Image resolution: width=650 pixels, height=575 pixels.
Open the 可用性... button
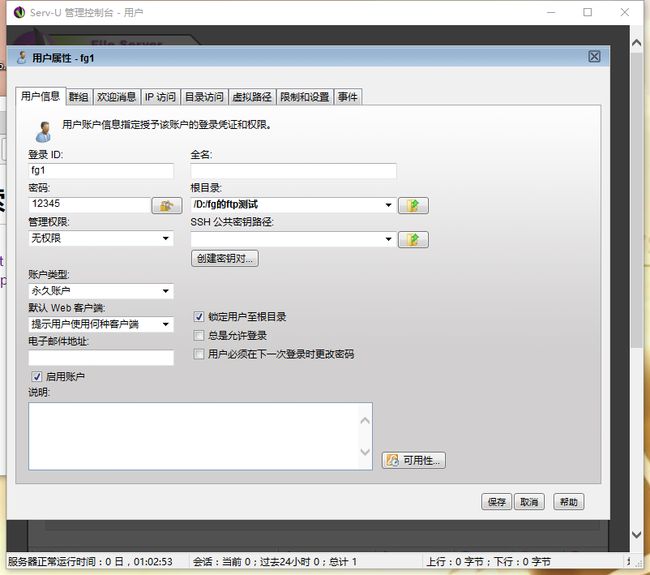click(414, 460)
